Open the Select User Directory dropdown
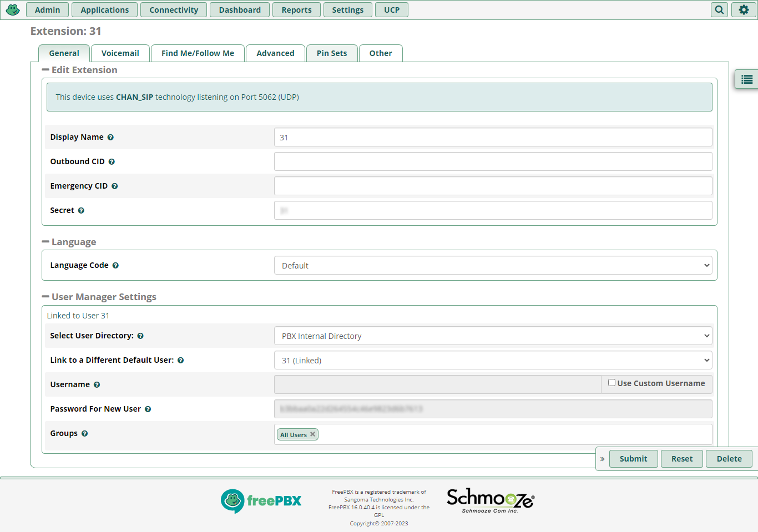Screen dimensions: 758x532 pyautogui.click(x=493, y=336)
